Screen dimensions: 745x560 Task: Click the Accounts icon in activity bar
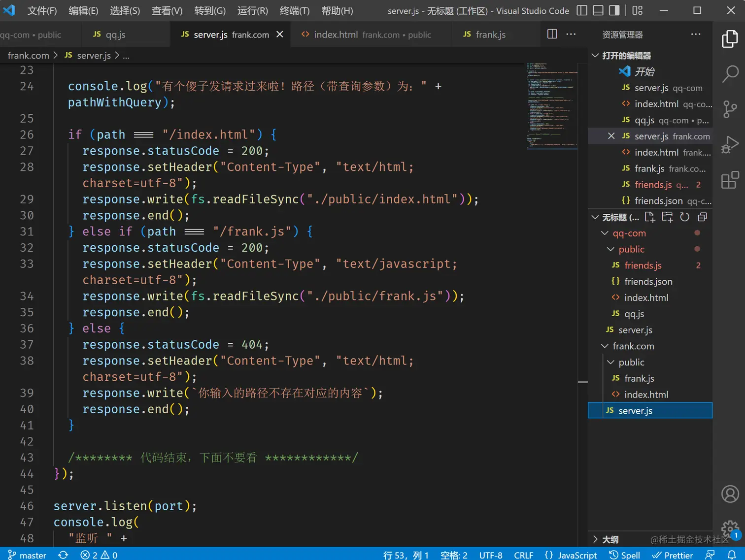(x=730, y=494)
